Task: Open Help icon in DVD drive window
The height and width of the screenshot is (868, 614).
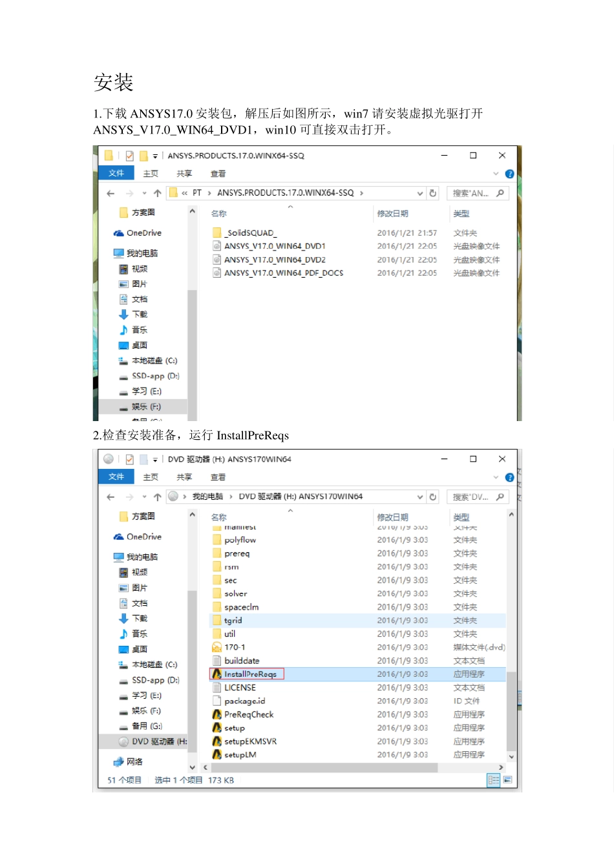Action: (509, 477)
